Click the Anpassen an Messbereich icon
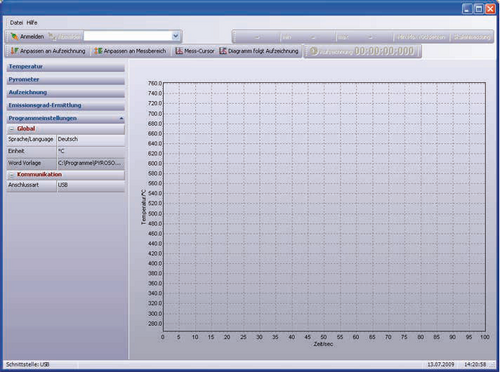Image resolution: width=500 pixels, height=372 pixels. 98,51
